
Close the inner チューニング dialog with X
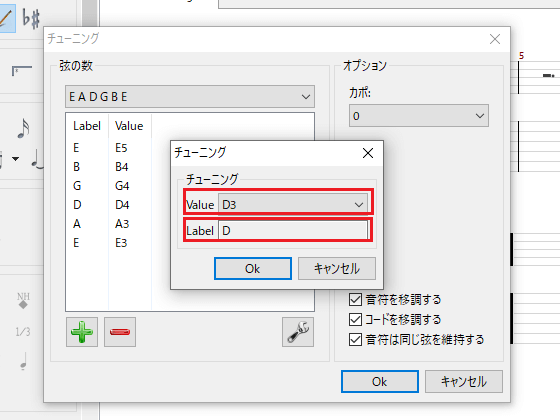tap(368, 153)
